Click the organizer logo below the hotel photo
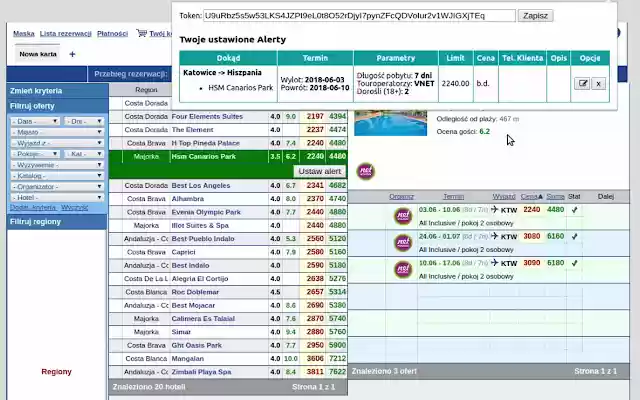640x400 pixels. coord(366,171)
